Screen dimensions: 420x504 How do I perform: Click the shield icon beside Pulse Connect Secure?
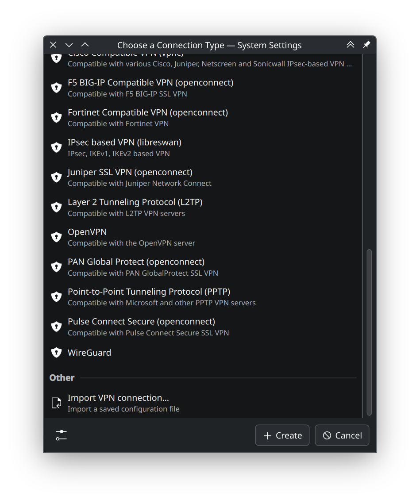[x=56, y=327]
